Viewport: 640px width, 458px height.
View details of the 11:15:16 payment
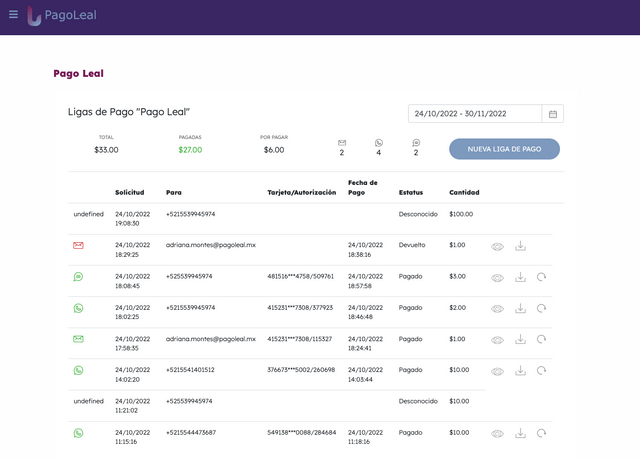click(497, 434)
